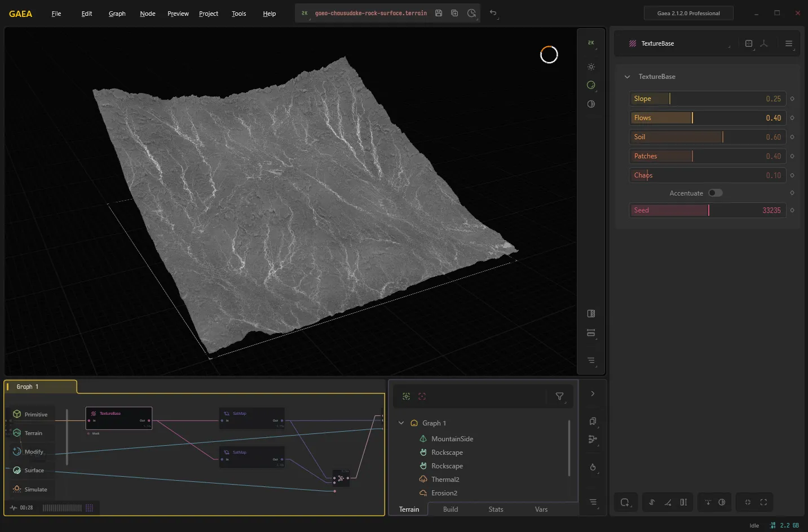Expand side panel with right chevron
The image size is (808, 532).
[593, 394]
